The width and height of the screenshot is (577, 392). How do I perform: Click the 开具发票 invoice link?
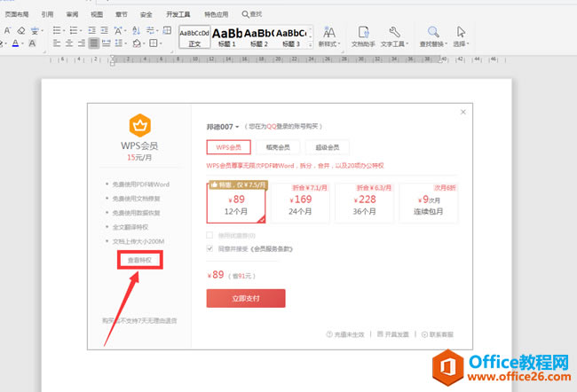[393, 334]
